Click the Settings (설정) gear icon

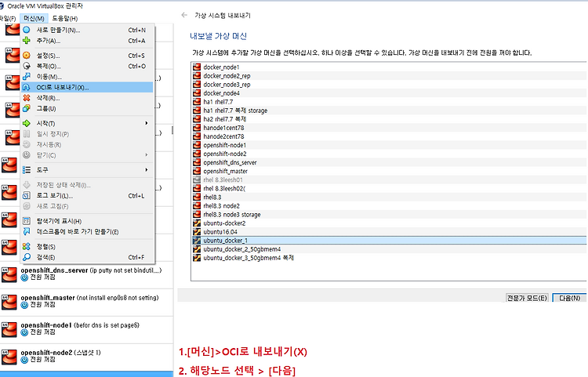[x=27, y=56]
